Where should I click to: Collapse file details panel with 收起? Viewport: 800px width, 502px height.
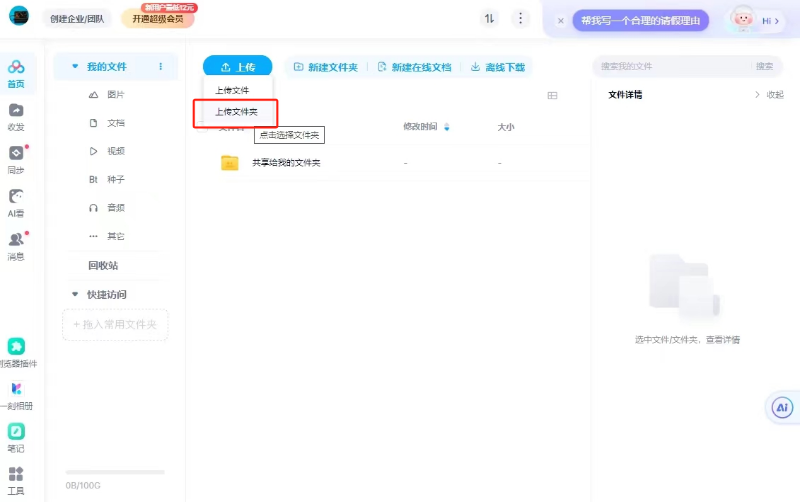pos(769,95)
